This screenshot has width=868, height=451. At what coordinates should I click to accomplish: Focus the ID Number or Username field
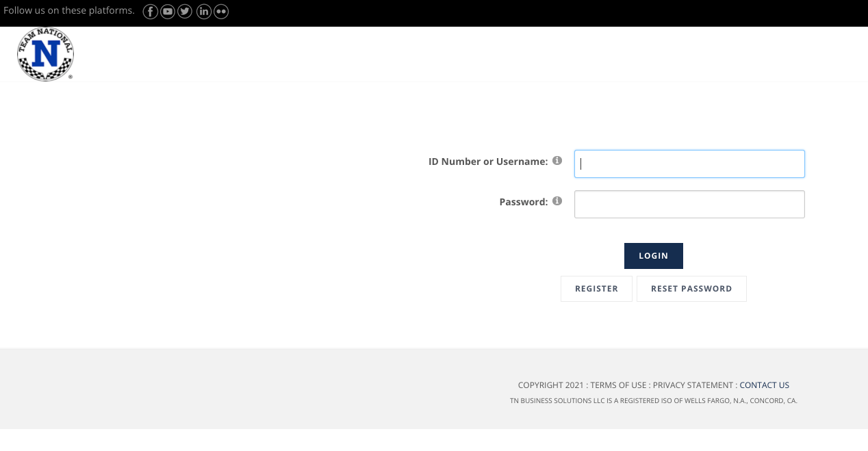click(689, 164)
